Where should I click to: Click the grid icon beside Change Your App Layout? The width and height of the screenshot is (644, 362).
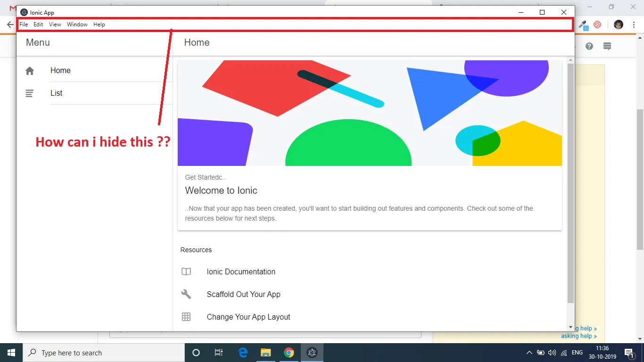click(x=186, y=317)
